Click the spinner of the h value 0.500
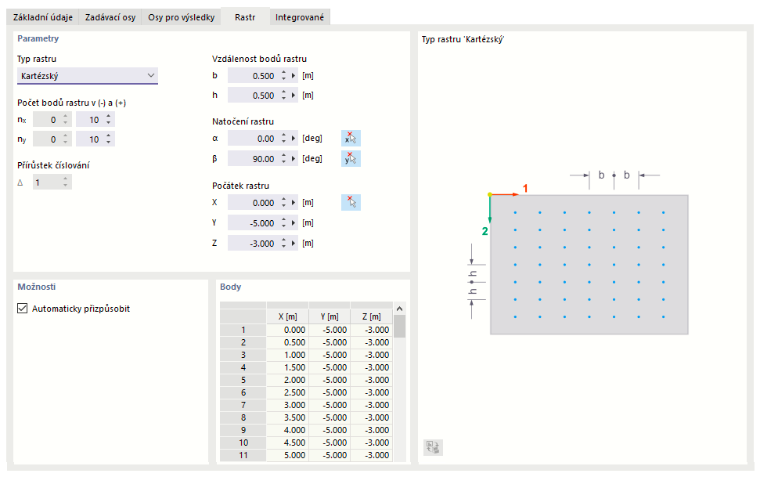760x477 pixels. tap(284, 95)
